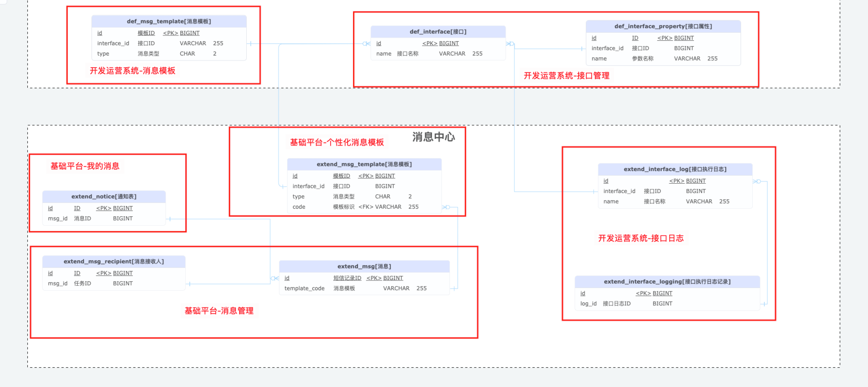Select the def_msg_template table header
This screenshot has height=387, width=868.
(x=169, y=21)
